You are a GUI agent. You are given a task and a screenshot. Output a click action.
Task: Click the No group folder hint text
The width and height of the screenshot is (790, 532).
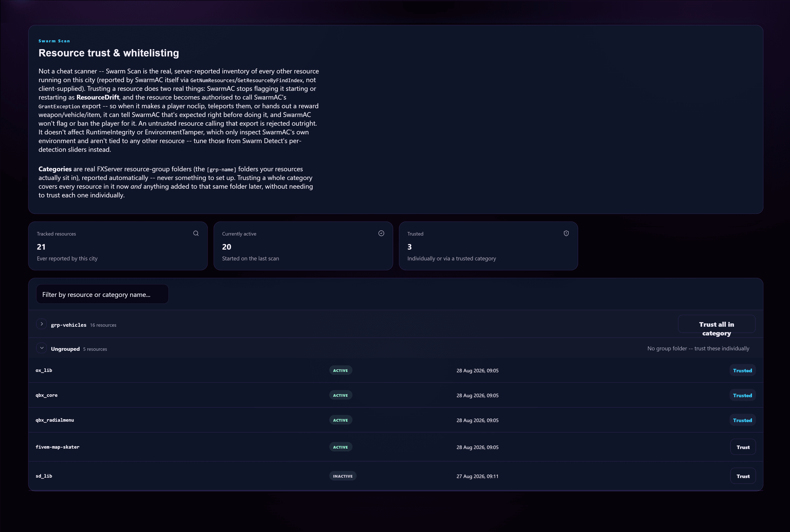[x=698, y=349]
